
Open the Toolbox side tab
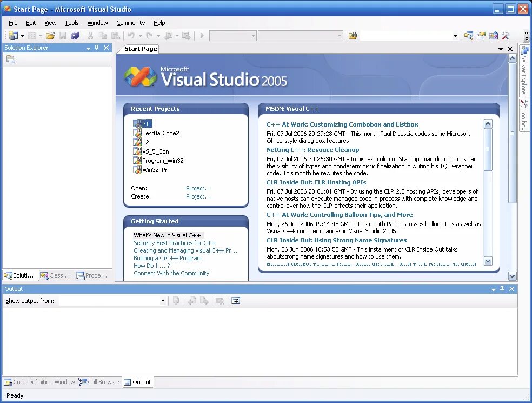[x=524, y=115]
